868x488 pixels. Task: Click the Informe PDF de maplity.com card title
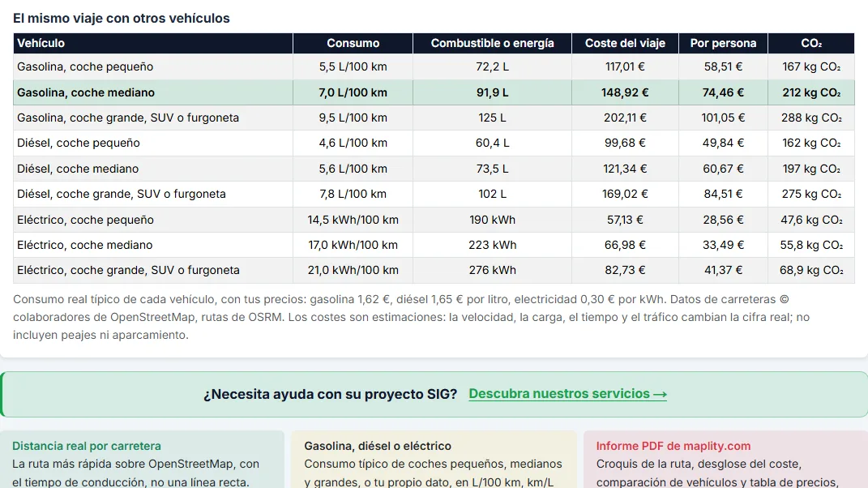click(673, 446)
